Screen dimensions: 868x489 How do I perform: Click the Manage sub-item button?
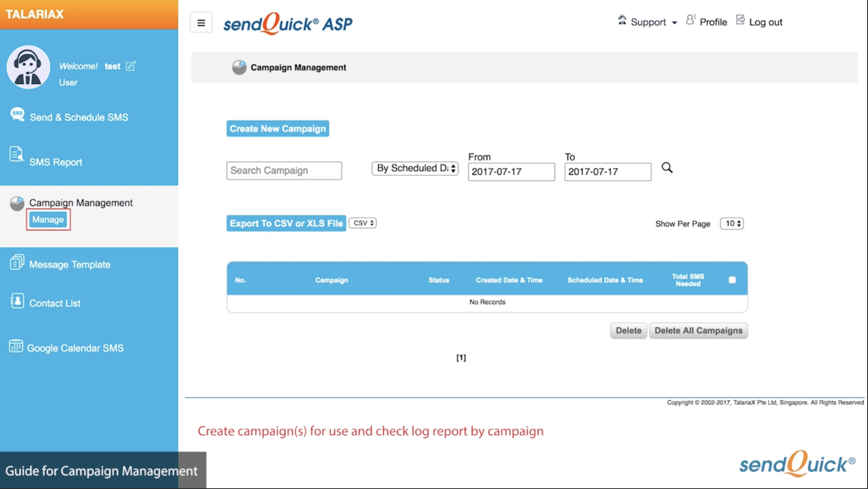[48, 220]
